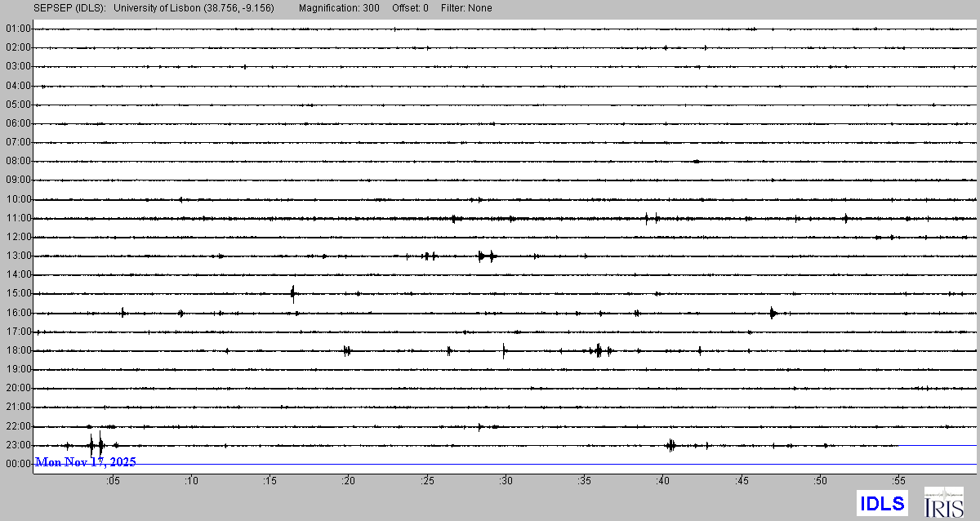This screenshot has width=980, height=521.
Task: Select the tall spike on the 15:00 trace
Action: 293,293
